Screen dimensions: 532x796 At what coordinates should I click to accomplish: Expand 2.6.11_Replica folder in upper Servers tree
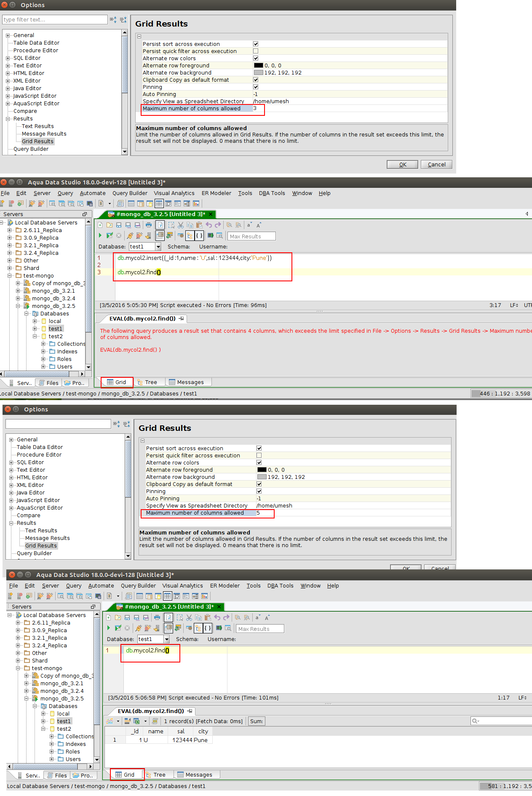[9, 230]
